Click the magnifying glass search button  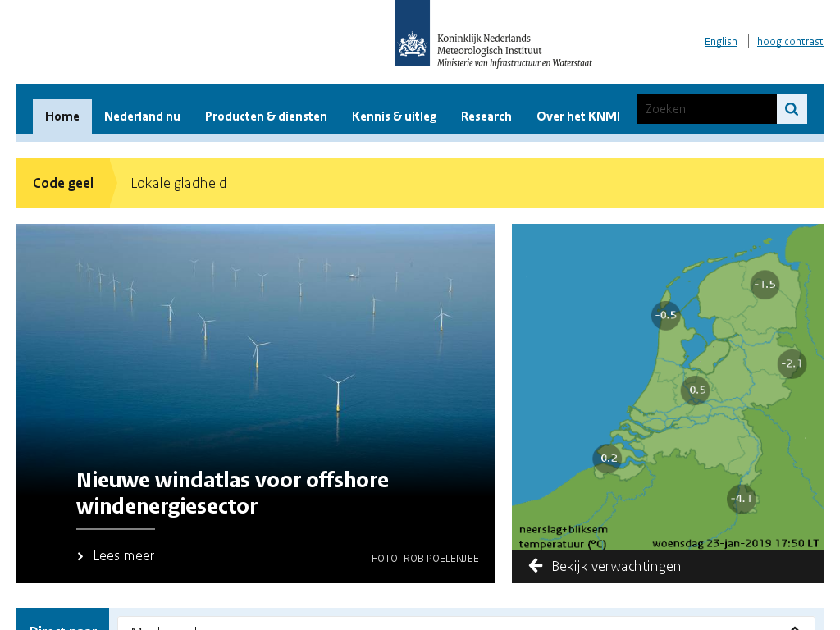point(792,109)
